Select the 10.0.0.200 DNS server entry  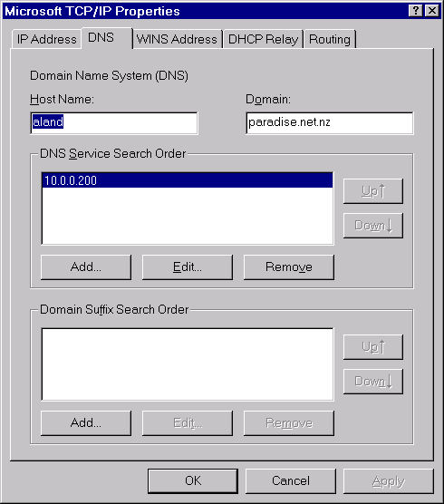(188, 180)
